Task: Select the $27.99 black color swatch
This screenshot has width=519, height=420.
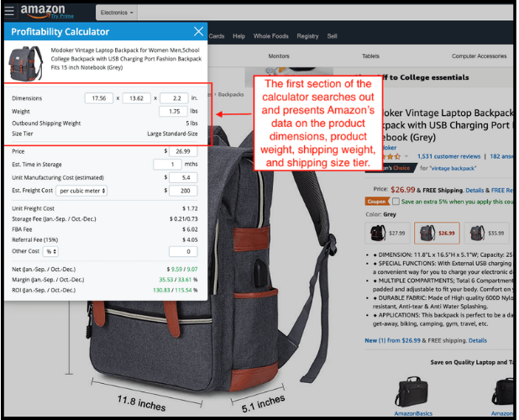Action: tap(388, 233)
